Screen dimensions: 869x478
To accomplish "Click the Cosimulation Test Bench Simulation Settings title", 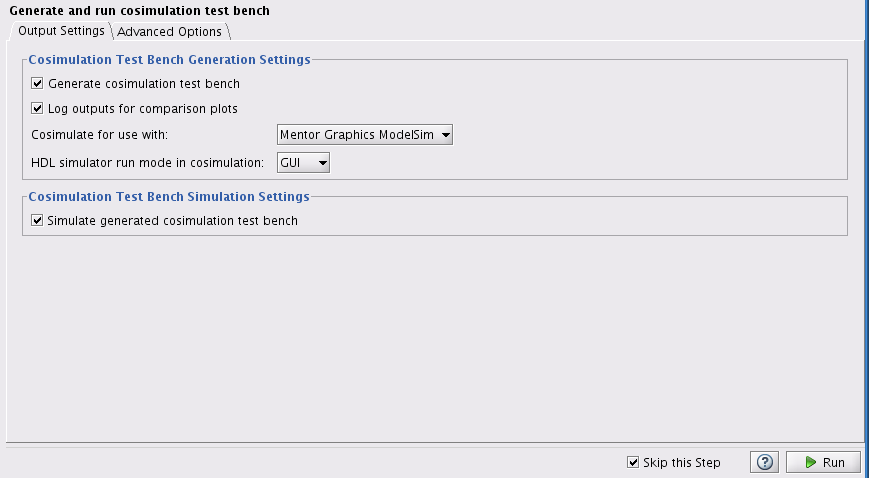I will (168, 197).
